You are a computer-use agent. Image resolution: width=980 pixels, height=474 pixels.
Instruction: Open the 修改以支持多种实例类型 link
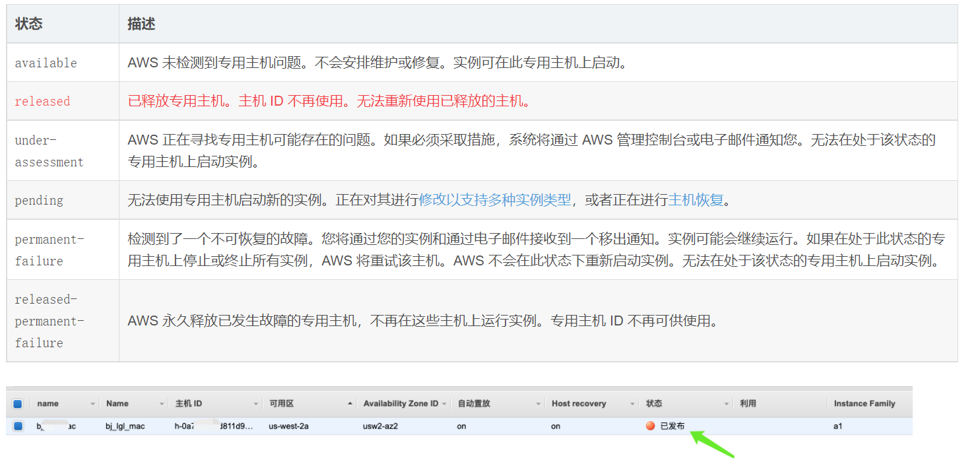coord(495,200)
